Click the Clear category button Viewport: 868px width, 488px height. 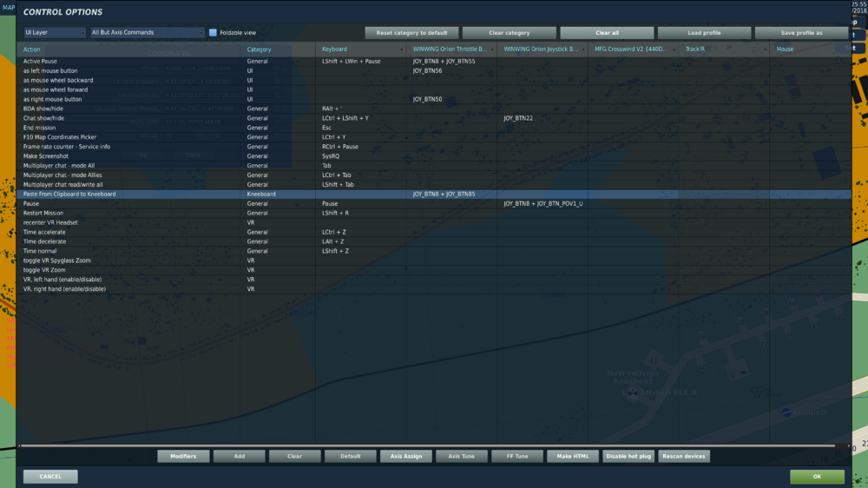[x=510, y=33]
